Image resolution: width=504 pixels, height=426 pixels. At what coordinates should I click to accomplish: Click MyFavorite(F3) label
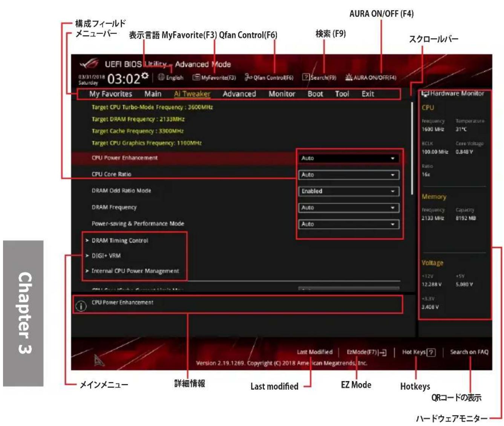(x=218, y=78)
